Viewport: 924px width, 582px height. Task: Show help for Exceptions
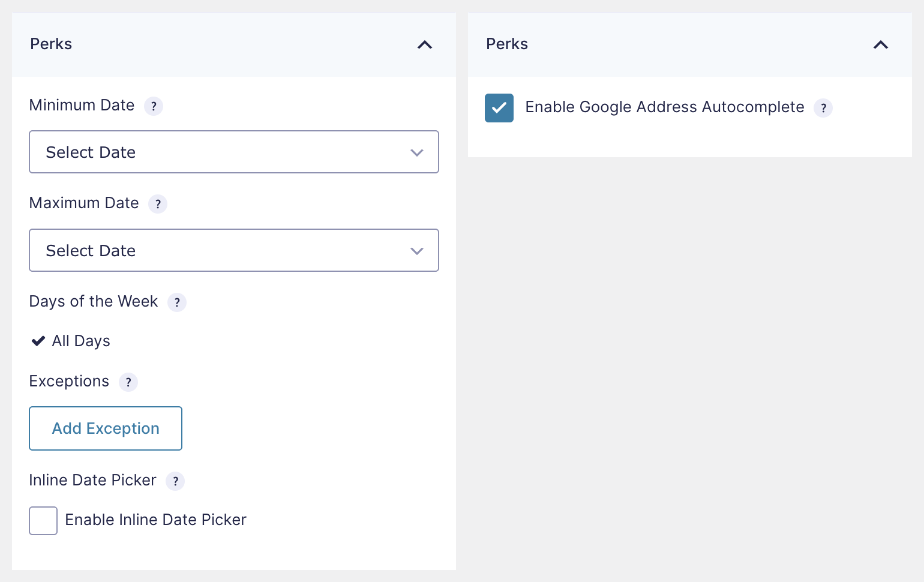(128, 382)
